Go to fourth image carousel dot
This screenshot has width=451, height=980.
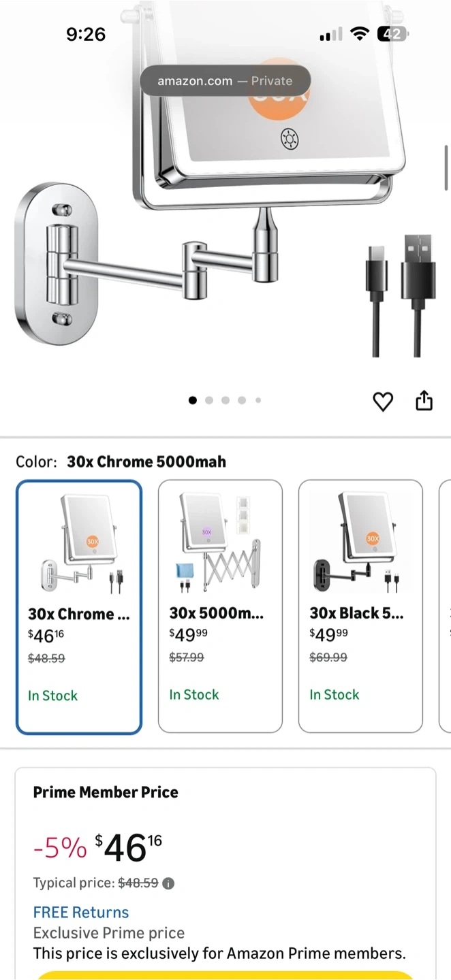coord(242,400)
